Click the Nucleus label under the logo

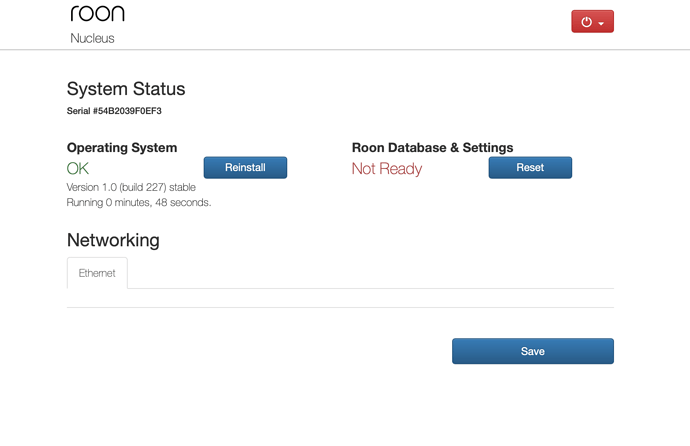click(x=92, y=38)
